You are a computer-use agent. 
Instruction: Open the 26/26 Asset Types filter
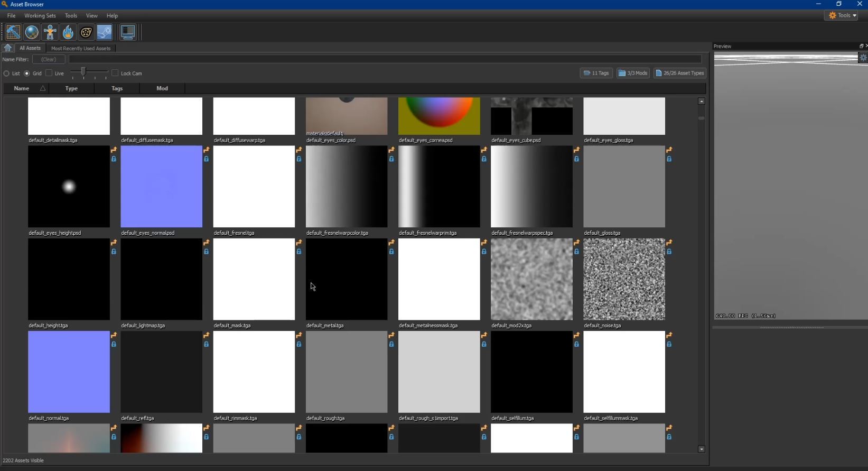click(680, 73)
